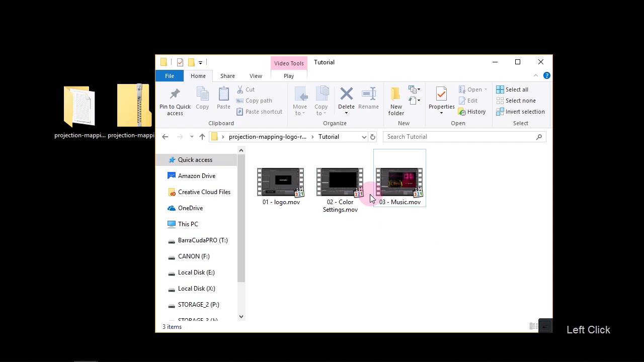Click the Cut scissors command
The height and width of the screenshot is (362, 644).
tap(246, 89)
